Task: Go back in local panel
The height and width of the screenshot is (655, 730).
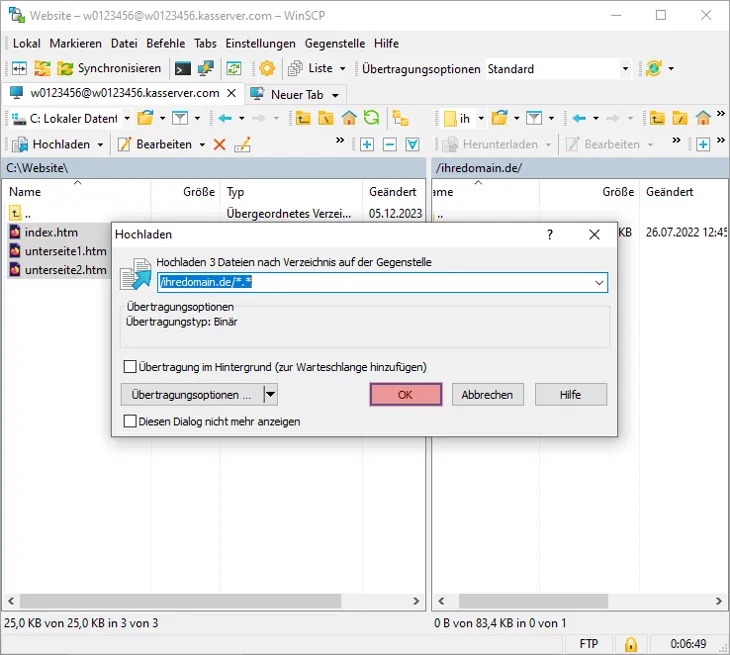Action: tap(224, 118)
